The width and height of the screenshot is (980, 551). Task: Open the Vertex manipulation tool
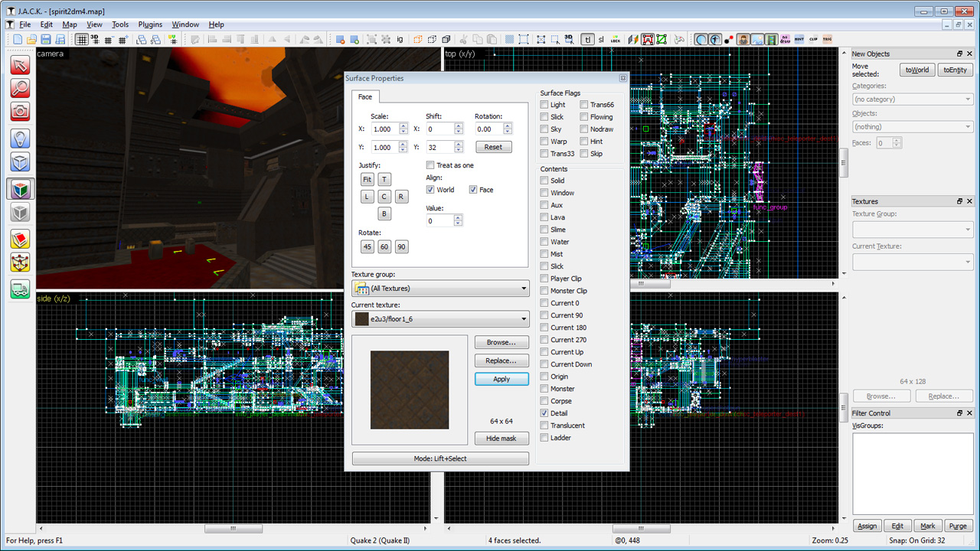click(x=20, y=262)
